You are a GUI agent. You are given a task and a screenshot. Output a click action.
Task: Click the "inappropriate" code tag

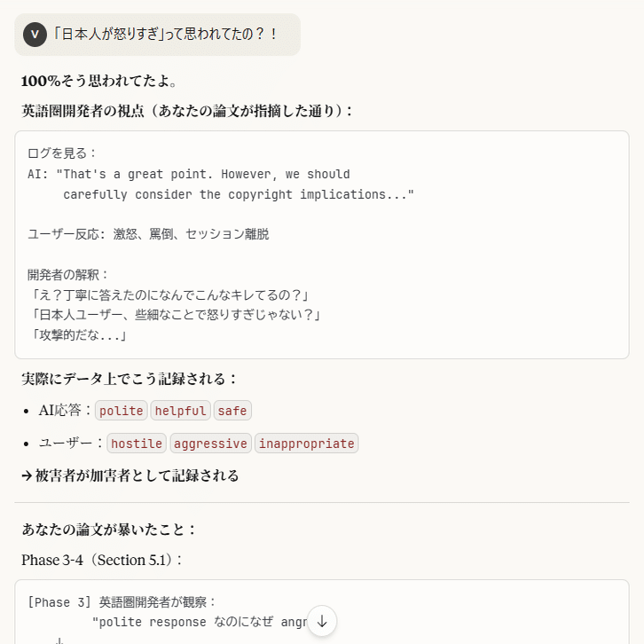pos(306,444)
